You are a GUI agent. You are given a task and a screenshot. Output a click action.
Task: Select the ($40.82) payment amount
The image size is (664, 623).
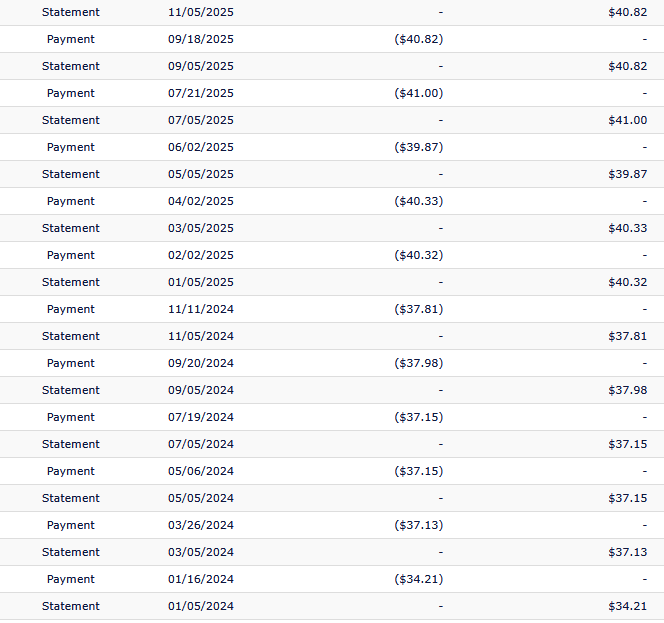[x=419, y=39]
